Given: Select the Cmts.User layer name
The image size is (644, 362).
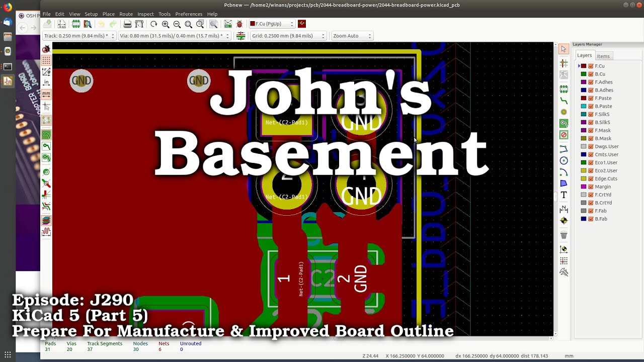Looking at the screenshot, I should coord(606,154).
